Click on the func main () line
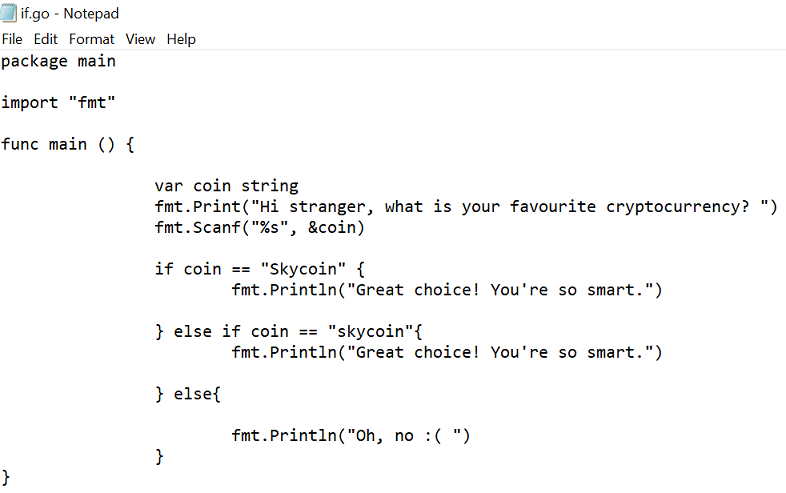786x493 pixels. tap(68, 144)
